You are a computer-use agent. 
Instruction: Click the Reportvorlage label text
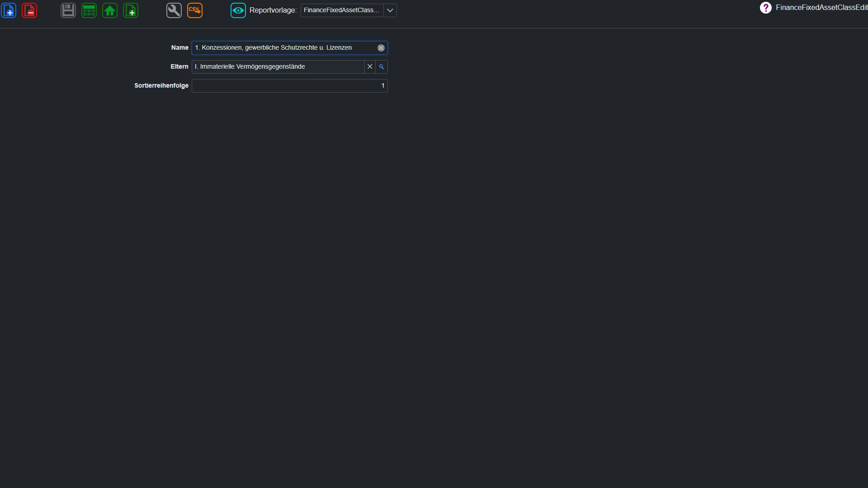pos(273,10)
